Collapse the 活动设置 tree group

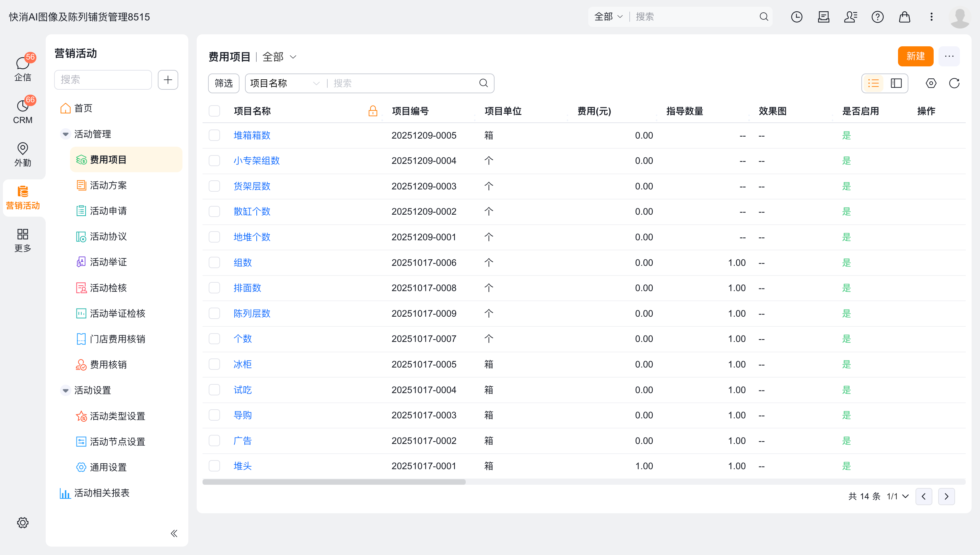(x=65, y=390)
